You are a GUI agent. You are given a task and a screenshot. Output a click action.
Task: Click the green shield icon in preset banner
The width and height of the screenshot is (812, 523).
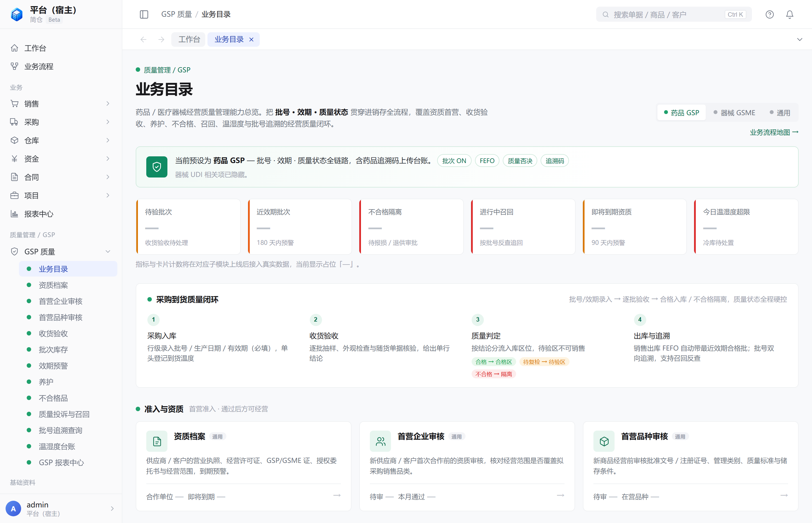(157, 167)
